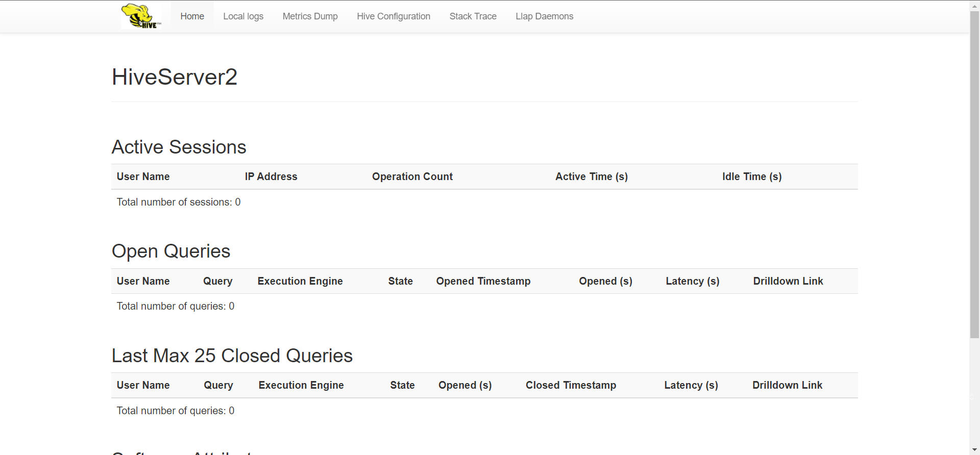Open Llap Daemons page
980x455 pixels.
tap(545, 16)
